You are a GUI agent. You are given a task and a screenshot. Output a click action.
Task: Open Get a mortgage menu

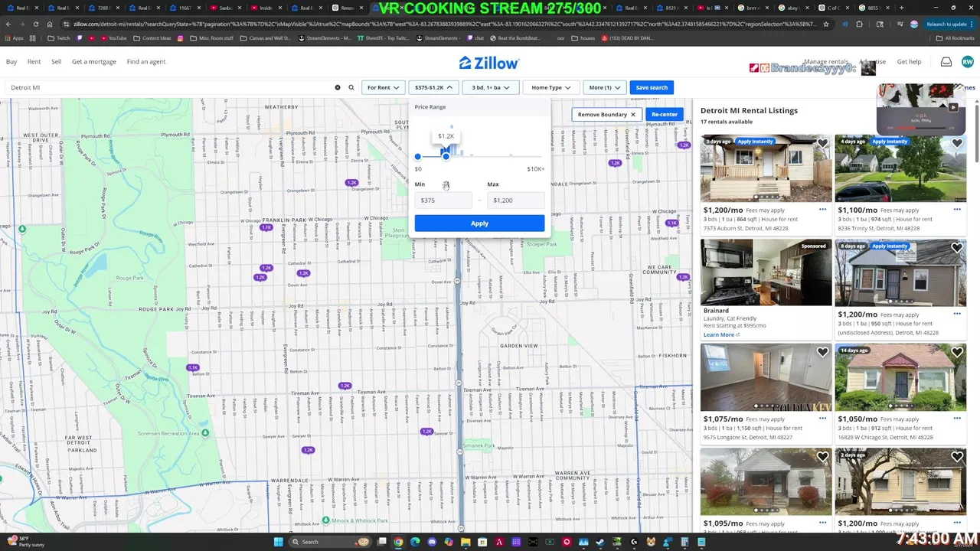94,62
